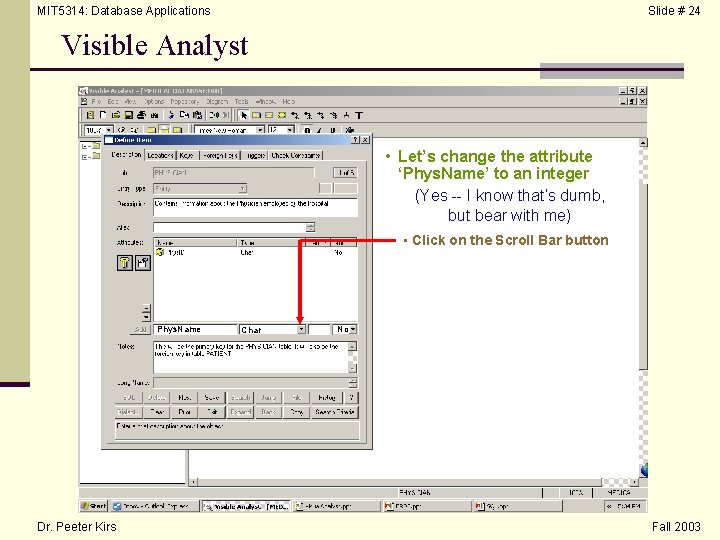Click the binoculars Find toolbar icon

[x=155, y=115]
